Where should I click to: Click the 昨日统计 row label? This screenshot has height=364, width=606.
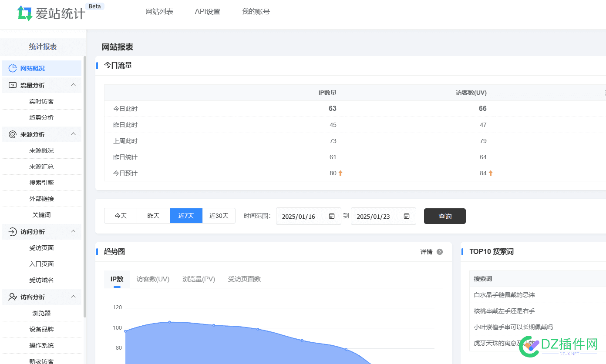click(125, 157)
